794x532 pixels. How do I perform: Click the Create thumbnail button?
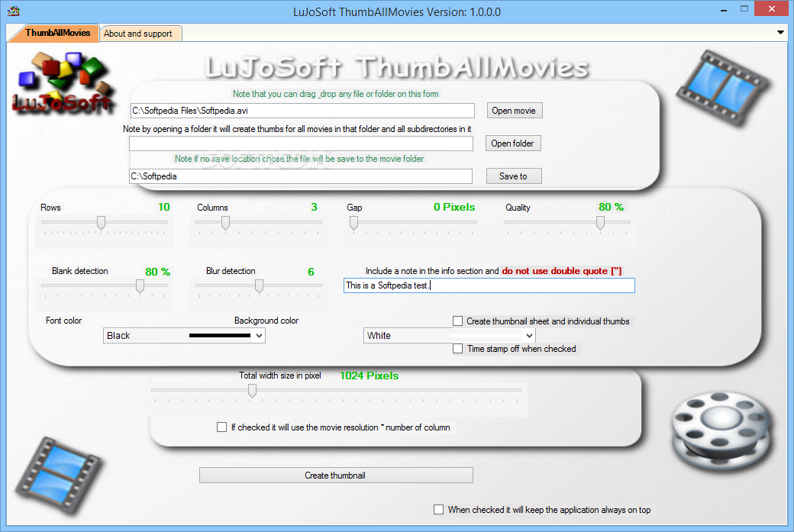pyautogui.click(x=336, y=476)
